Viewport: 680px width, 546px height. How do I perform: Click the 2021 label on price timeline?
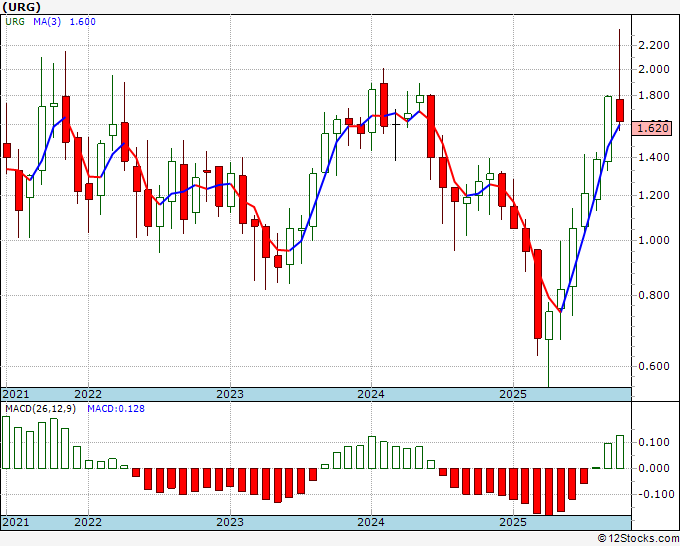click(16, 394)
